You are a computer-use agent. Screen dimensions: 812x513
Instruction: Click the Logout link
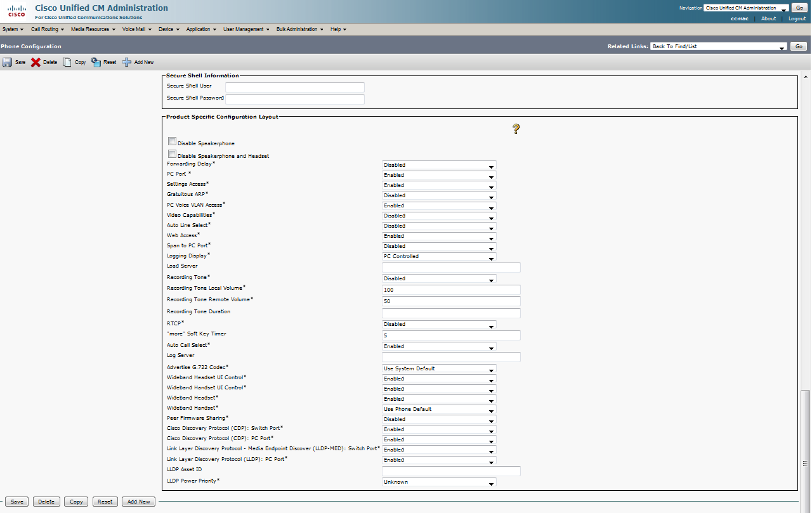pos(797,18)
